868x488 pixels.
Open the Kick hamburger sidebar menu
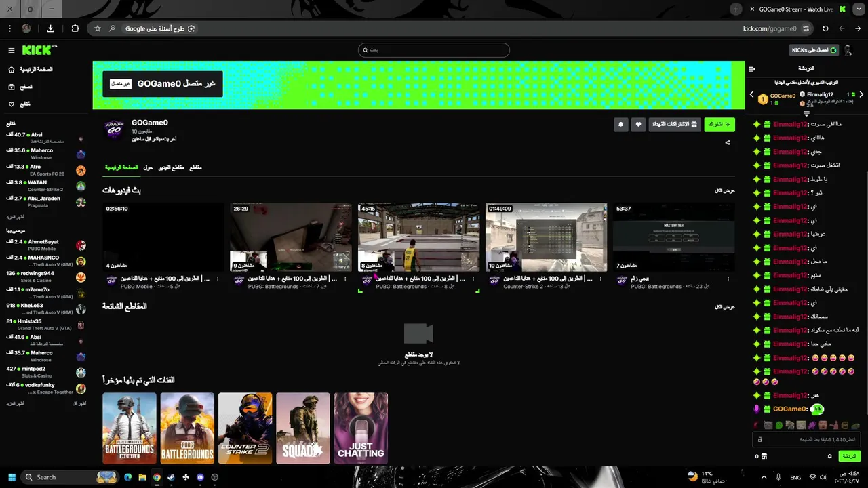point(12,51)
